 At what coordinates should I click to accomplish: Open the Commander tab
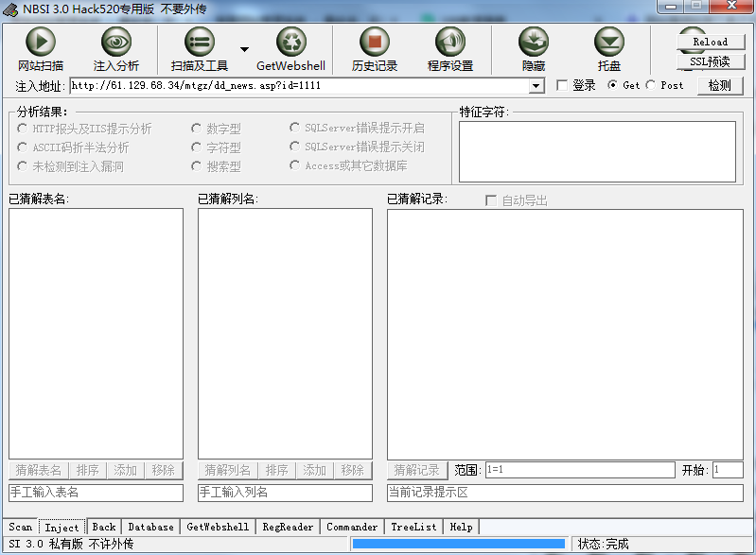(x=352, y=527)
